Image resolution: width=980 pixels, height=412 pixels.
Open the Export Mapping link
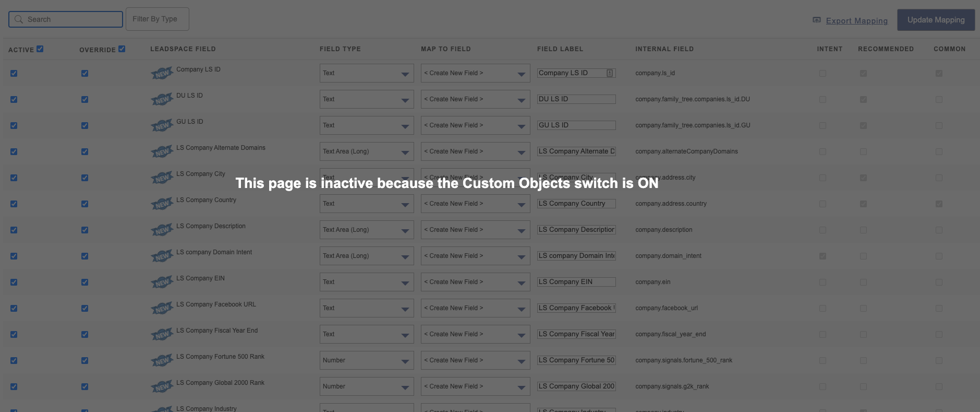(x=856, y=21)
